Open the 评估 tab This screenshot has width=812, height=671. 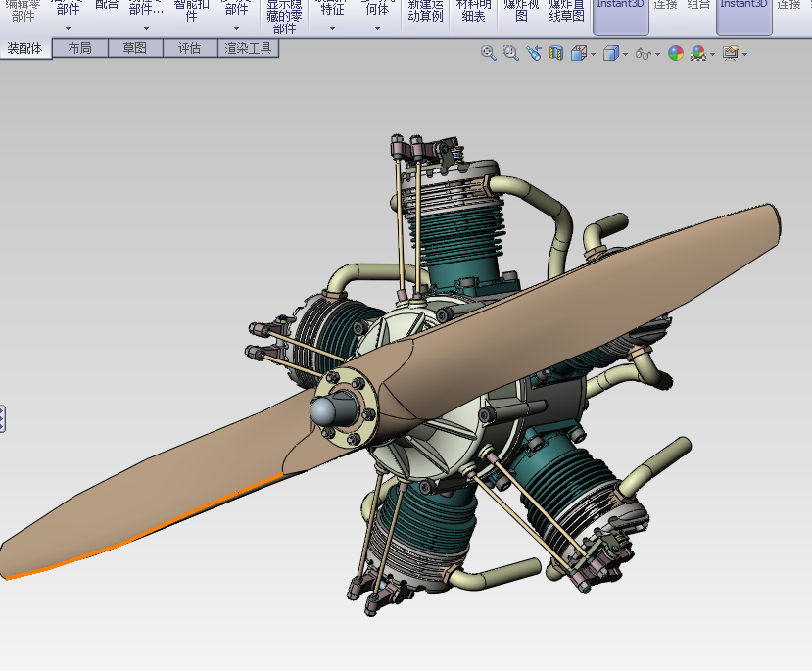point(190,48)
